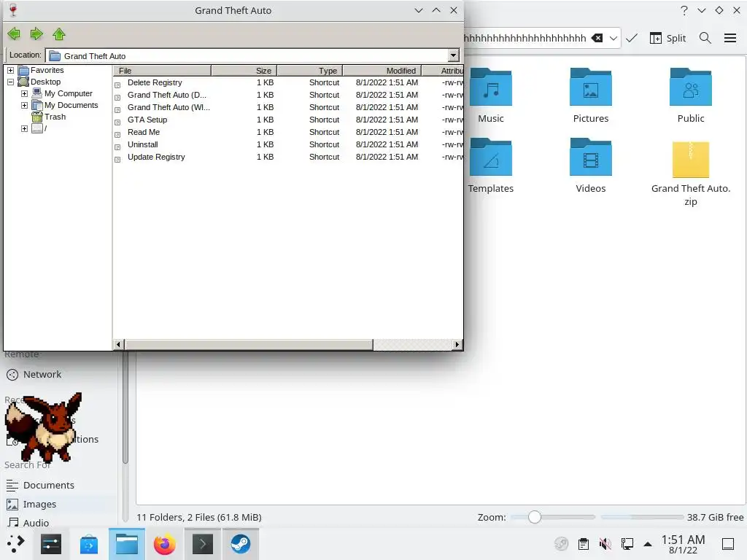Expand the My Documents tree node
Image resolution: width=747 pixels, height=560 pixels.
[24, 105]
